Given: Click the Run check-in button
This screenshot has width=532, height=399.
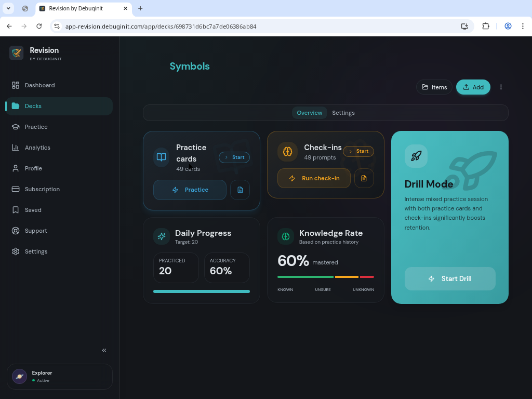Looking at the screenshot, I should (x=314, y=178).
